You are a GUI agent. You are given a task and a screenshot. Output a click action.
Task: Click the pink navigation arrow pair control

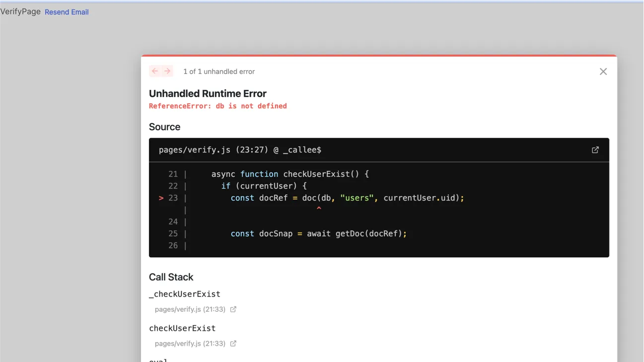pyautogui.click(x=161, y=71)
